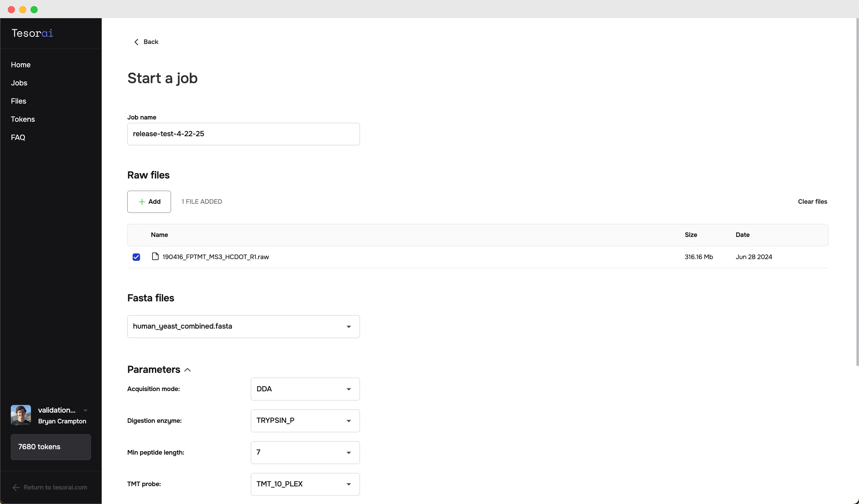Open the Min peptide length dropdown
This screenshot has height=504, width=859.
pyautogui.click(x=305, y=452)
